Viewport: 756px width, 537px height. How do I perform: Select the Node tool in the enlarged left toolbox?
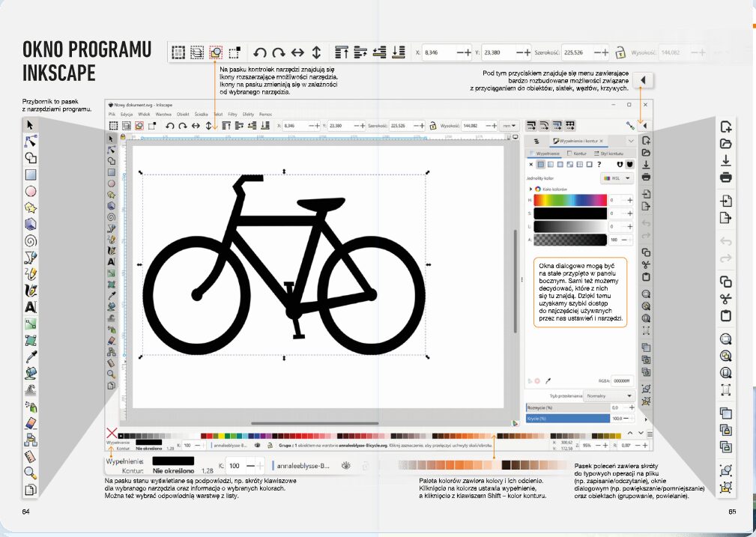pyautogui.click(x=31, y=141)
